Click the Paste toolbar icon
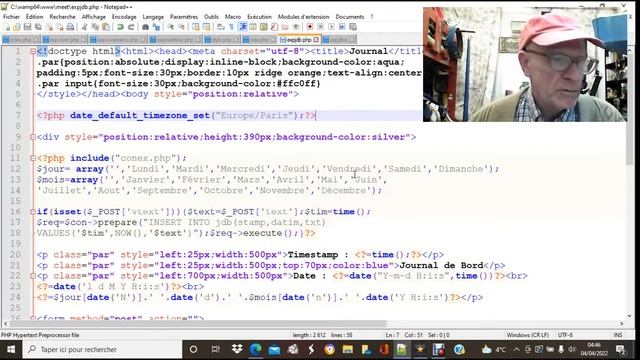Viewport: 640px width, 360px height. (x=106, y=27)
